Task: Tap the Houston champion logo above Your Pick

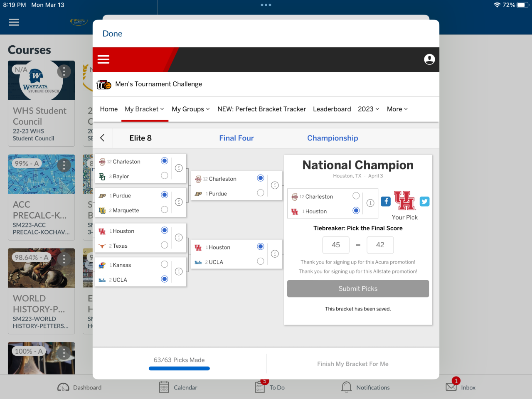Action: pos(405,201)
